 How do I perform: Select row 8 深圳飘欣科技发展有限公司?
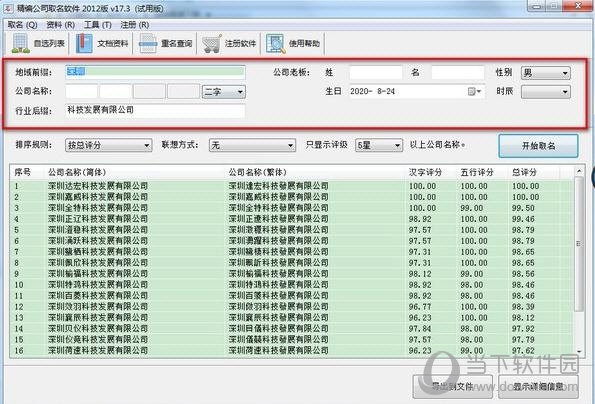pyautogui.click(x=292, y=263)
